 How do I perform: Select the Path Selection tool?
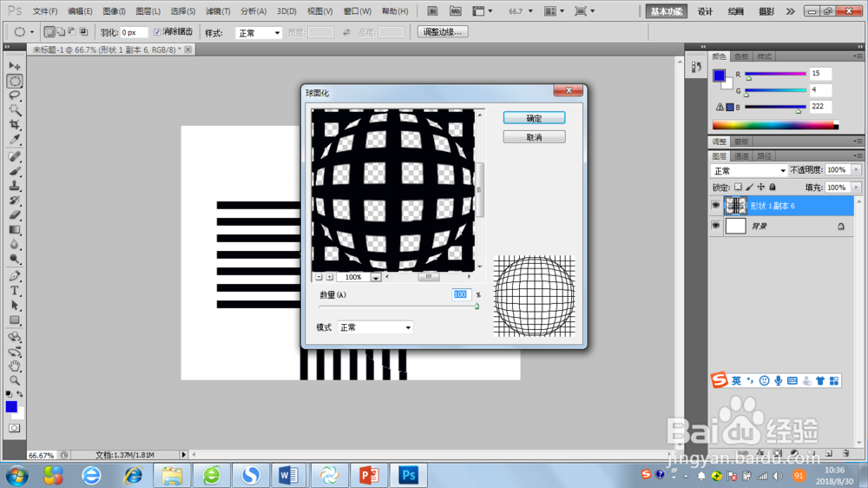[x=15, y=305]
